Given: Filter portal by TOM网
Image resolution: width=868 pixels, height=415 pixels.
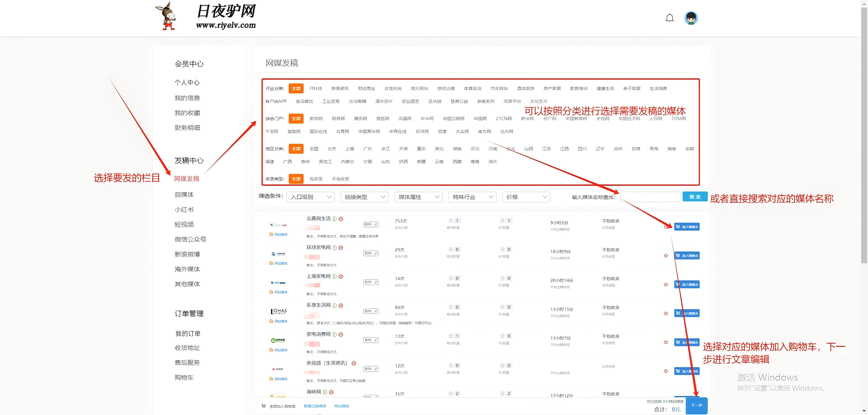Looking at the screenshot, I should click(678, 119).
